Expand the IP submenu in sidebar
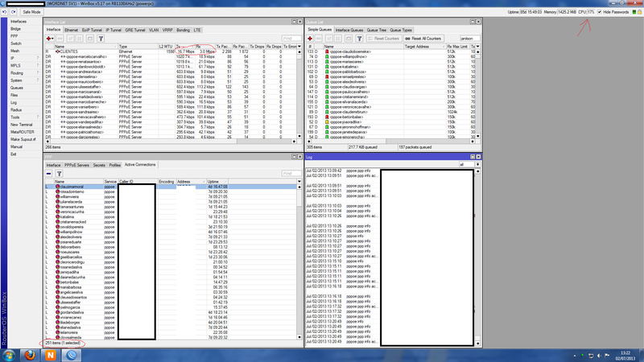The image size is (644, 362). coord(25,58)
